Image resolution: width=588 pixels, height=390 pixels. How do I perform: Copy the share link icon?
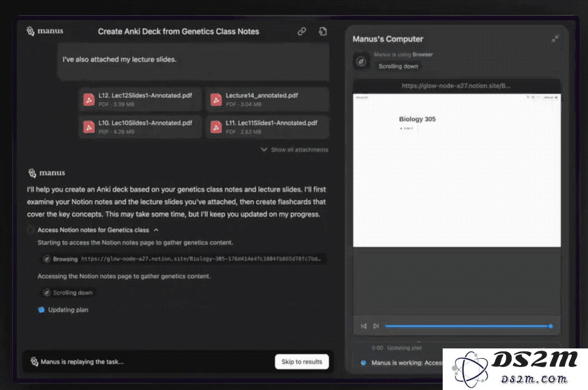click(302, 32)
